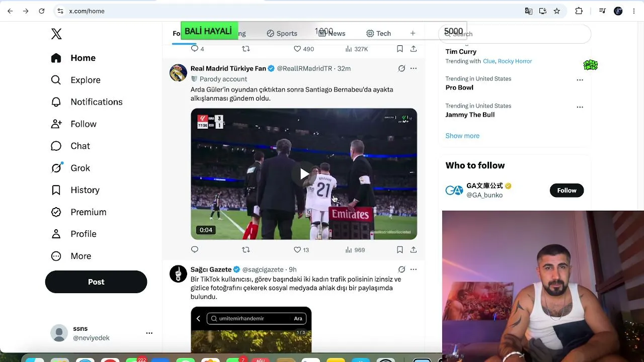This screenshot has height=362, width=644.
Task: Like the post with 490 likes
Action: [x=303, y=49]
